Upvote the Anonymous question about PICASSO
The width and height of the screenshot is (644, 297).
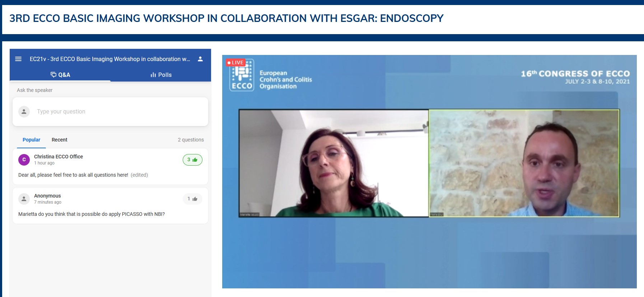(192, 199)
